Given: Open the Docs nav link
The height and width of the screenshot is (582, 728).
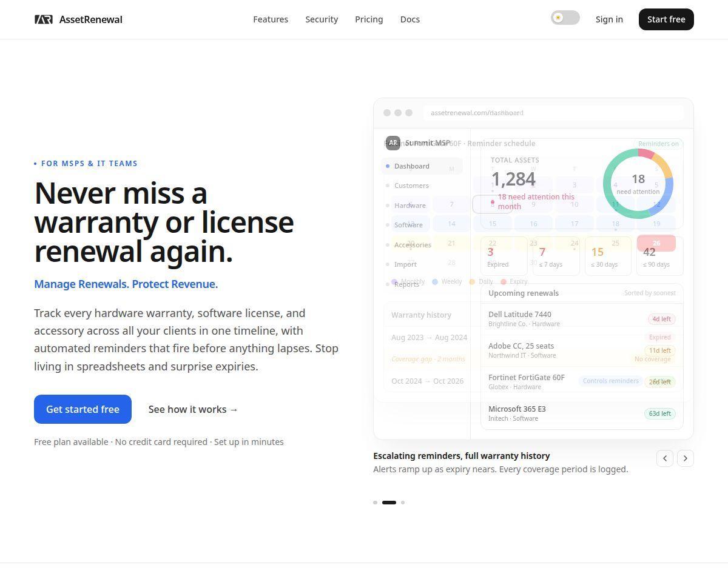Looking at the screenshot, I should pos(410,19).
